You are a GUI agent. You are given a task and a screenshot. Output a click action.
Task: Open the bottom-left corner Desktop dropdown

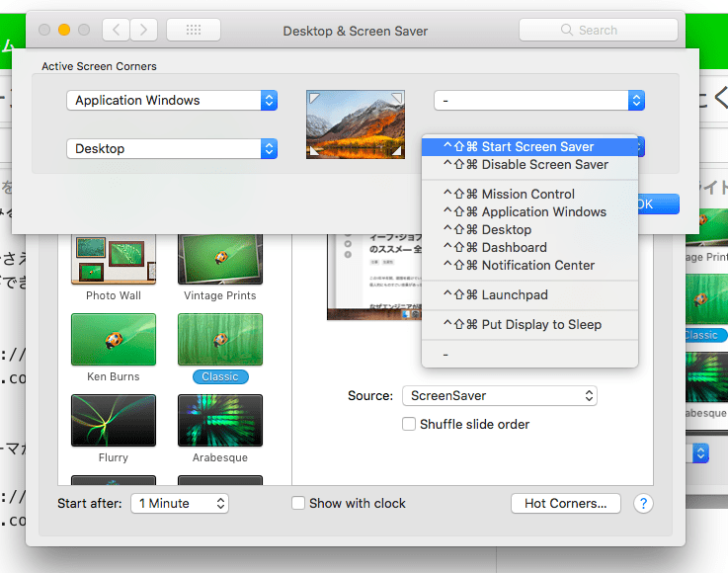172,148
